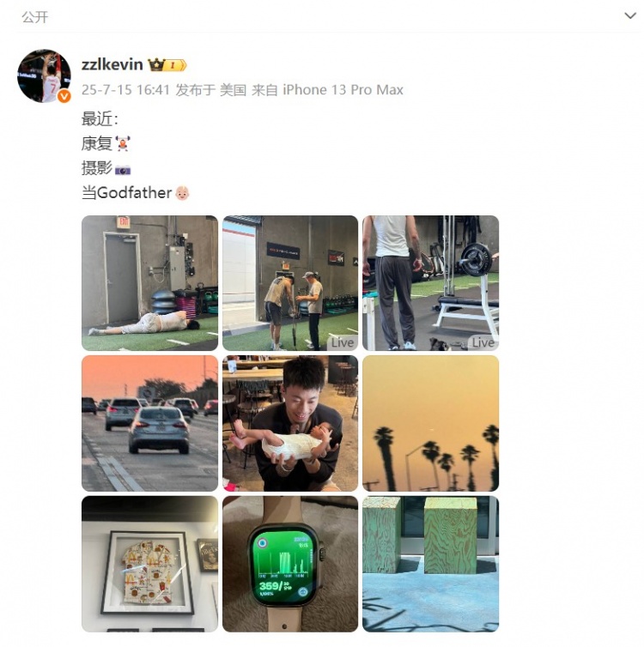The height and width of the screenshot is (647, 644).
Task: Open photo of man beside bench press
Action: [430, 283]
